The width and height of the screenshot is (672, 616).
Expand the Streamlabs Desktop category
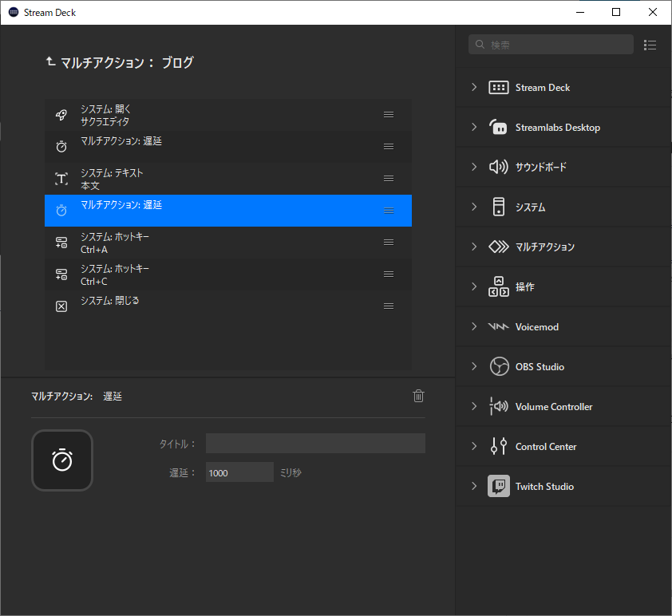pyautogui.click(x=474, y=127)
